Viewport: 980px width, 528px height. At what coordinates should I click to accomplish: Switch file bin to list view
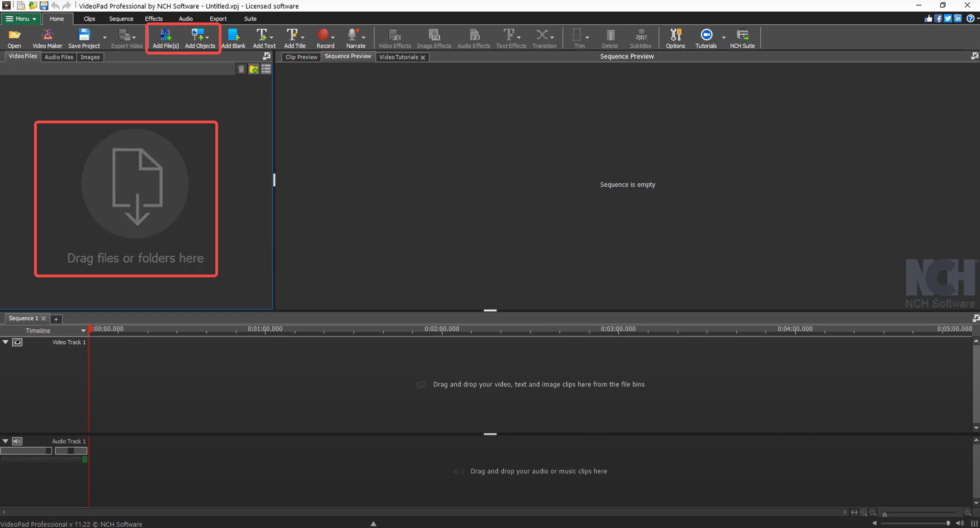pos(266,69)
